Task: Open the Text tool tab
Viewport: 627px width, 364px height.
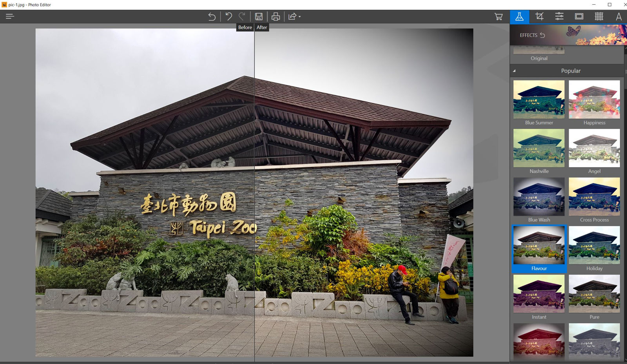Action: click(618, 16)
